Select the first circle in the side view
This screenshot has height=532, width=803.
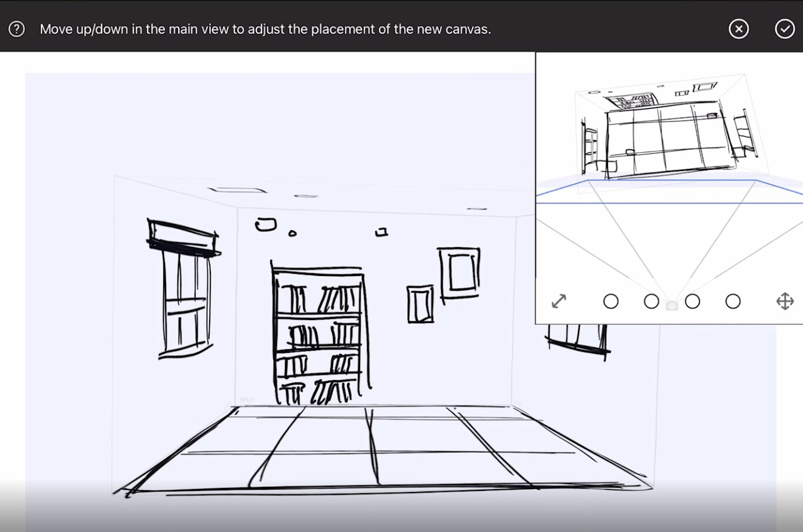pos(611,301)
